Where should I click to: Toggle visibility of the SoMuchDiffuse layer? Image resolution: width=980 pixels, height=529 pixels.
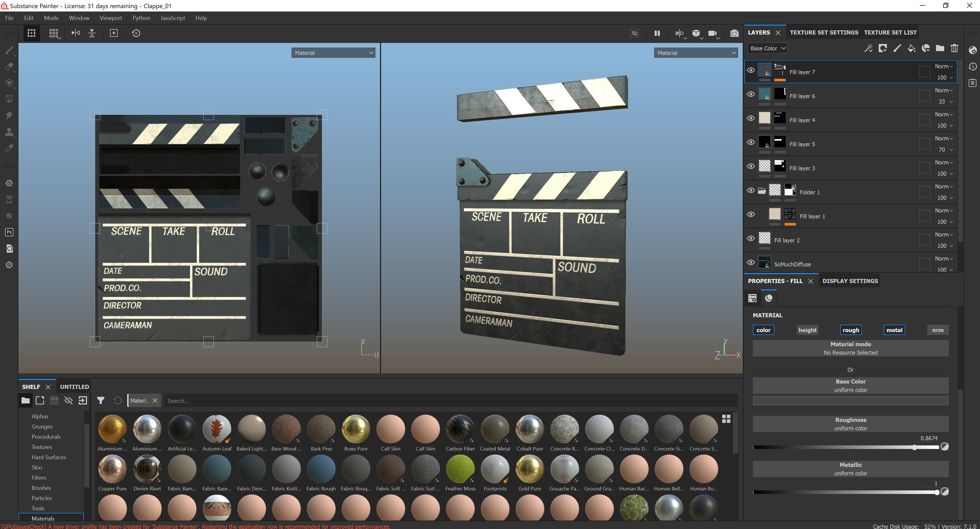point(751,262)
